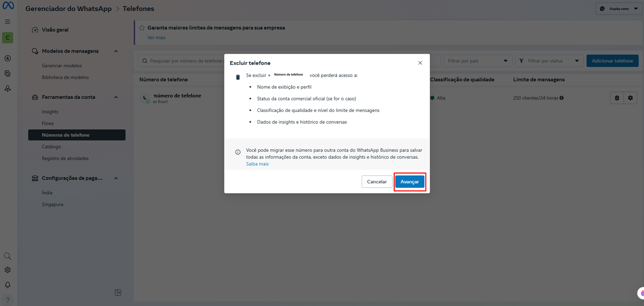Collapse the Ferramentas da conta section
This screenshot has height=306, width=644.
click(x=116, y=97)
